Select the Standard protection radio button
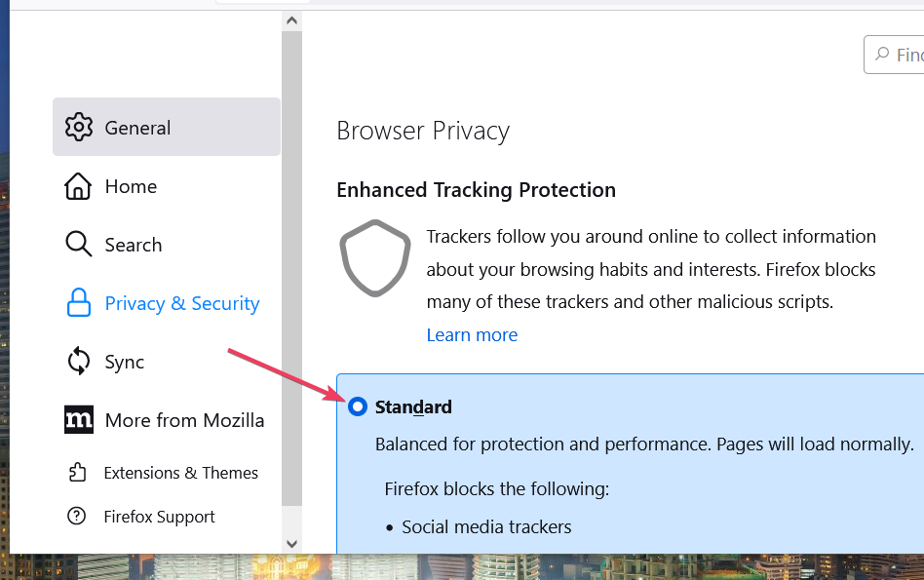 pyautogui.click(x=357, y=406)
